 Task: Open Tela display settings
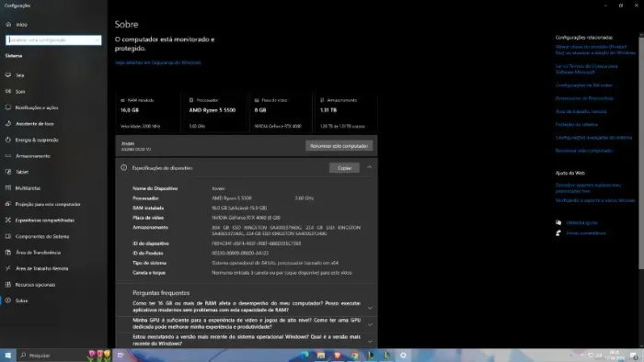(x=15, y=75)
